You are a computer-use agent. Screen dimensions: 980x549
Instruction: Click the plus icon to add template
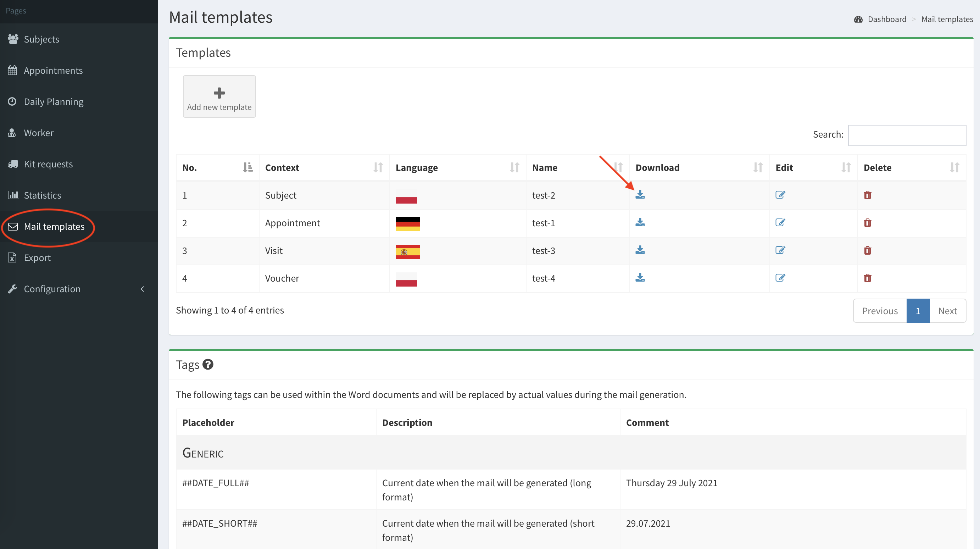(x=219, y=93)
